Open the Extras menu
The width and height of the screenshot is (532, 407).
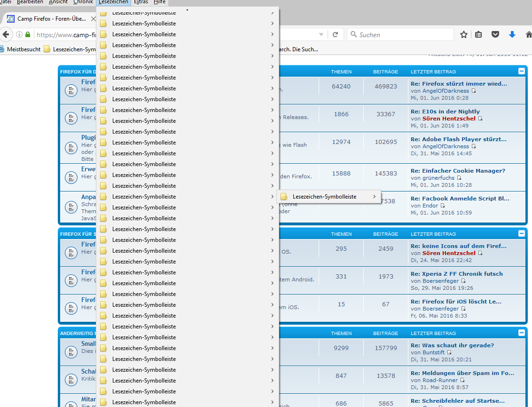(141, 2)
